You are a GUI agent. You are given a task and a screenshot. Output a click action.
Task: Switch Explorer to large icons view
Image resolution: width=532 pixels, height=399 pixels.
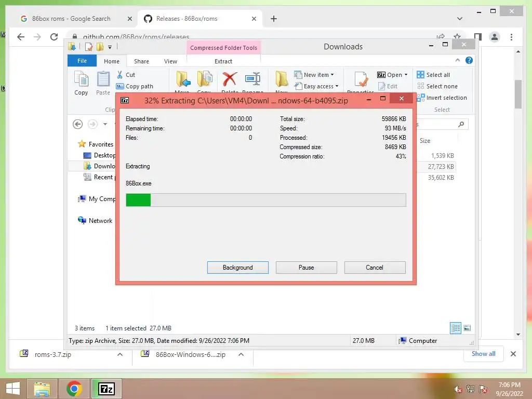pos(467,328)
